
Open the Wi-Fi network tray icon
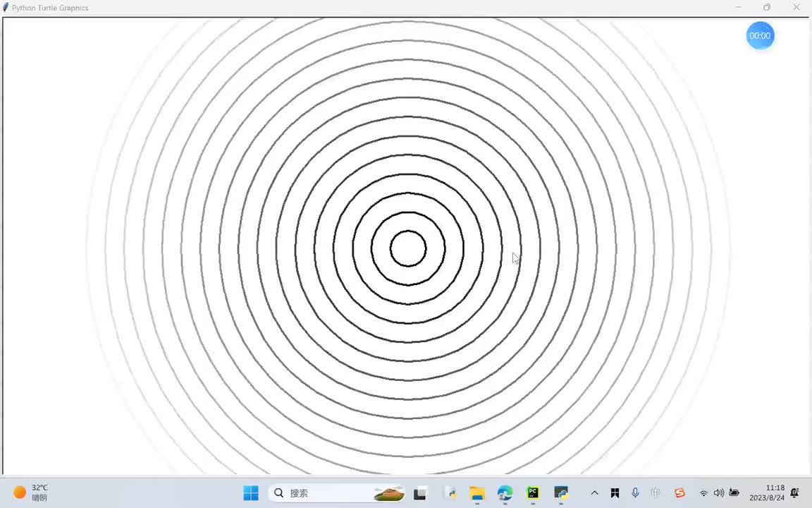pyautogui.click(x=703, y=493)
